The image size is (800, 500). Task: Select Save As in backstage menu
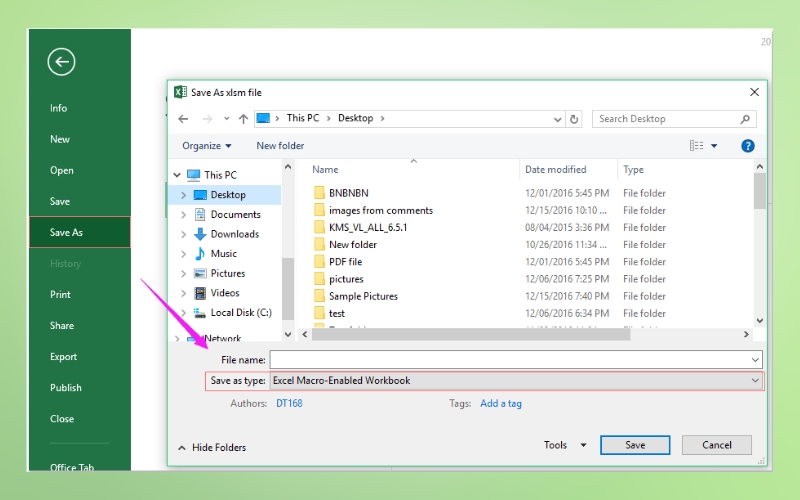coord(80,232)
